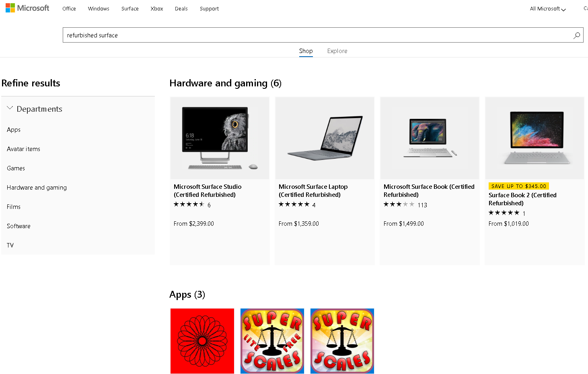Viewport: 588px width, 374px height.
Task: Open the Super Scales Lite Free app icon
Action: tap(272, 341)
